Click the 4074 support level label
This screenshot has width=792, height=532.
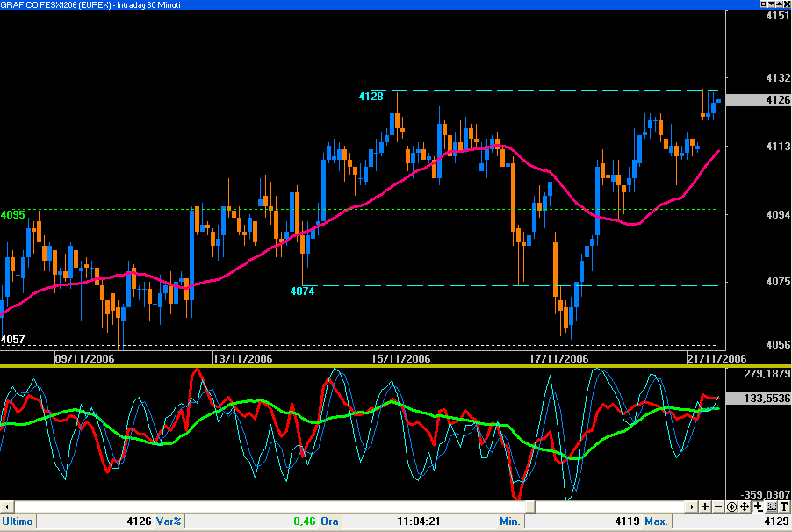(x=302, y=291)
